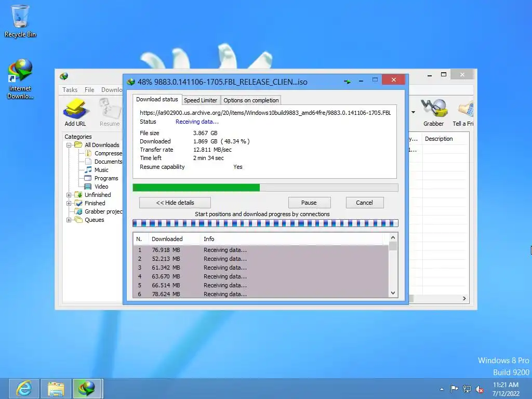This screenshot has height=399, width=532.
Task: Click the connections list scroll down arrow
Action: click(393, 293)
